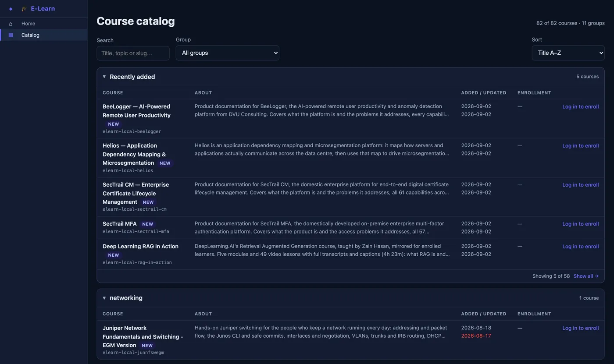Click the NEW badge on BeeLogger
The width and height of the screenshot is (614, 364).
click(x=114, y=124)
